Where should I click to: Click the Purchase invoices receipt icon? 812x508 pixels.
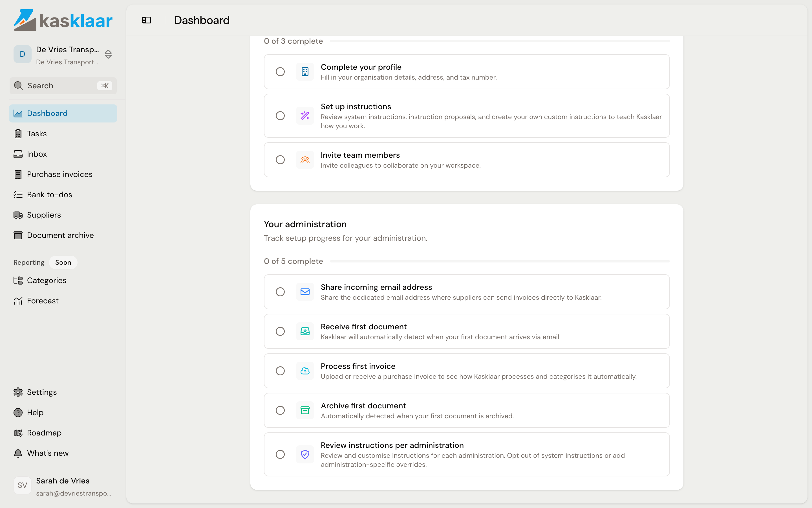coord(18,174)
